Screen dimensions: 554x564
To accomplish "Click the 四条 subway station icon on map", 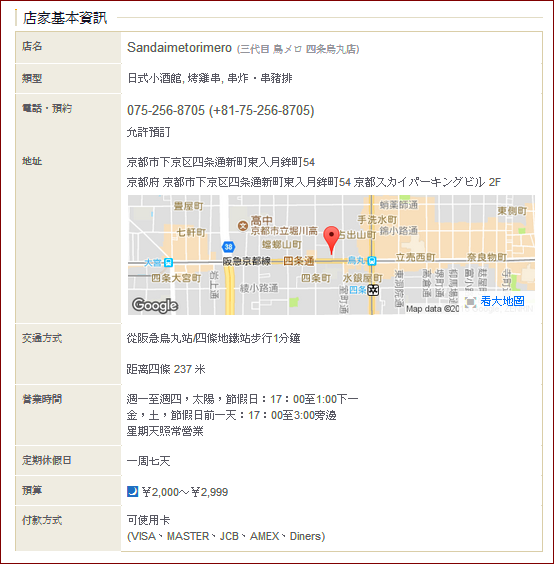I will [x=373, y=290].
